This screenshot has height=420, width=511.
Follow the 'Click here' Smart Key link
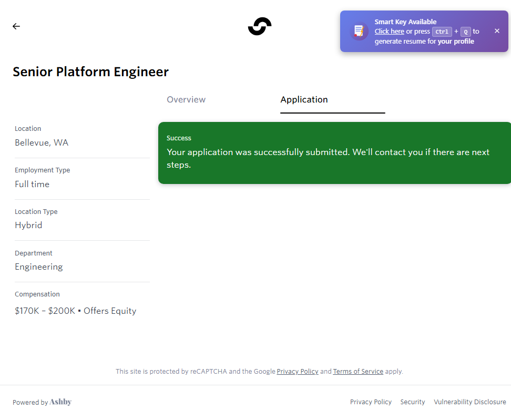[x=389, y=32]
